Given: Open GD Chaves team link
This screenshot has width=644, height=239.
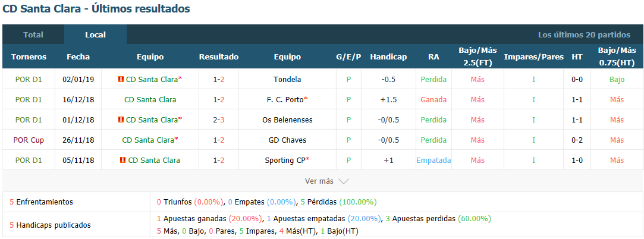Looking at the screenshot, I should pyautogui.click(x=287, y=140).
